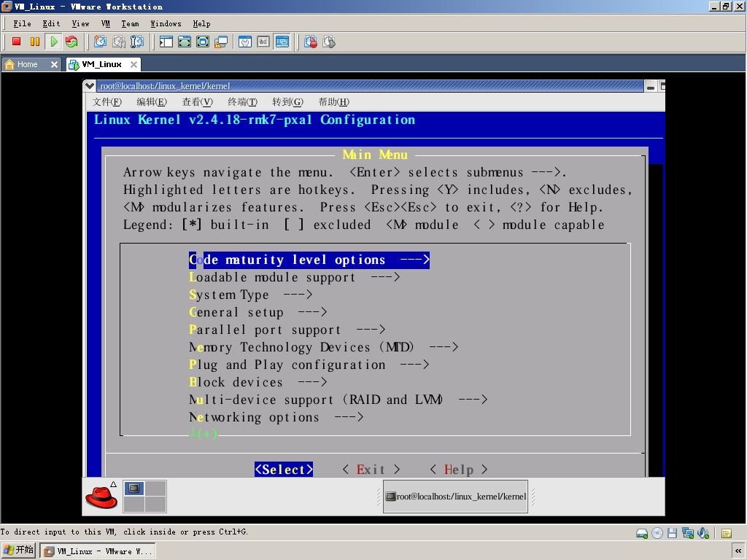
Task: Take a snapshot of the VM
Action: 100,42
